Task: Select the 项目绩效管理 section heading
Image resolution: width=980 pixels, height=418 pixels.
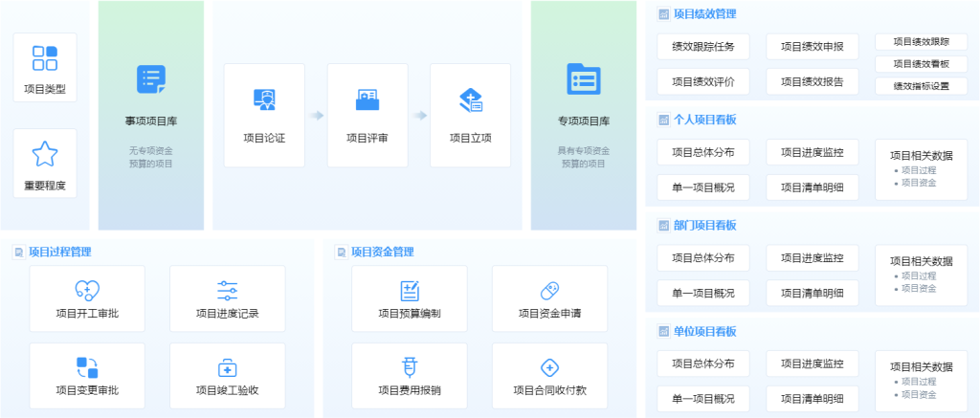Action: point(704,14)
